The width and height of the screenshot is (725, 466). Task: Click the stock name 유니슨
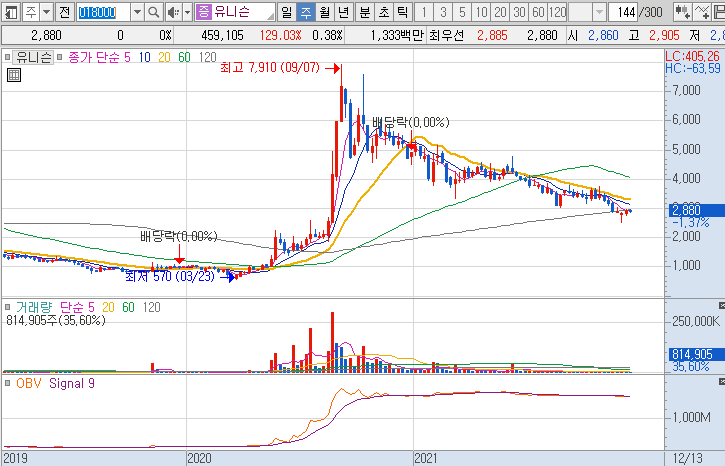(x=232, y=12)
